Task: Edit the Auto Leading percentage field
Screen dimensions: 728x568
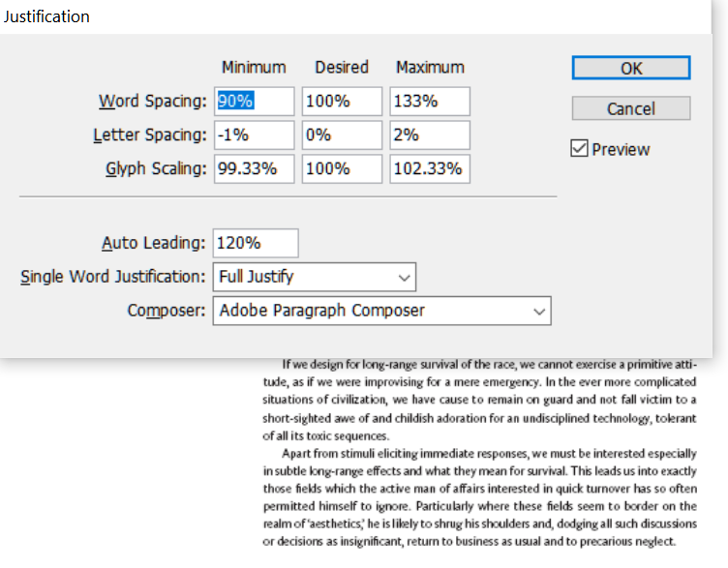Action: click(x=256, y=243)
